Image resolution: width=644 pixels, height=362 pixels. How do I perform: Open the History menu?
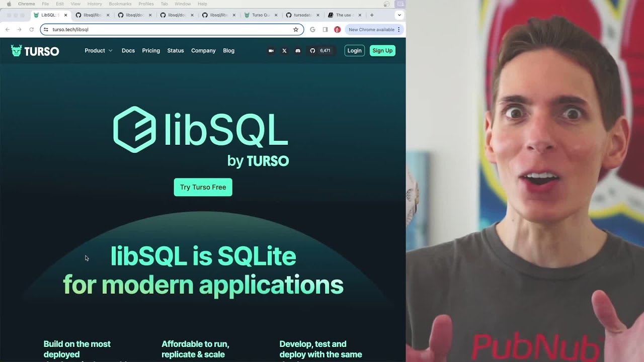(95, 4)
